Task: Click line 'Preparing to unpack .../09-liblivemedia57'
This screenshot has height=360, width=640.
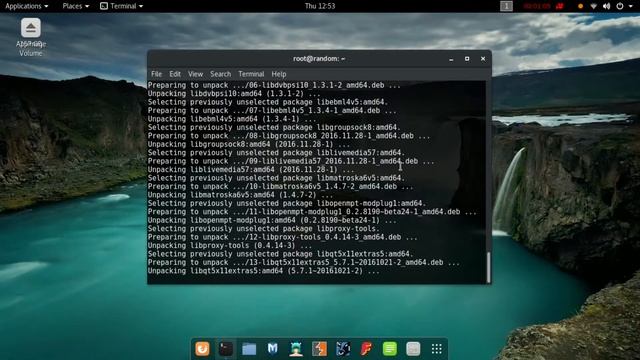Action: pyautogui.click(x=291, y=161)
